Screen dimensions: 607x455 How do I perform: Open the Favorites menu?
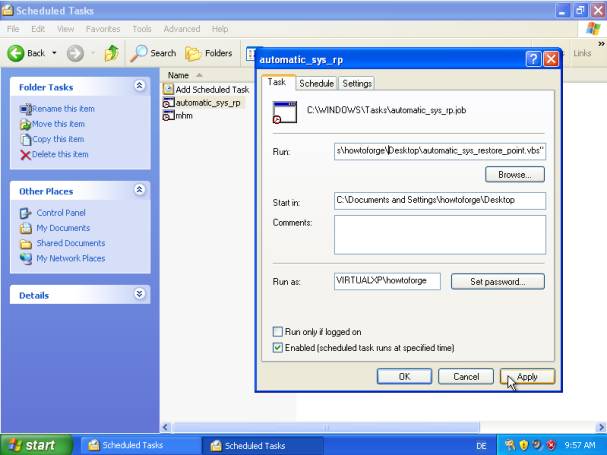103,29
